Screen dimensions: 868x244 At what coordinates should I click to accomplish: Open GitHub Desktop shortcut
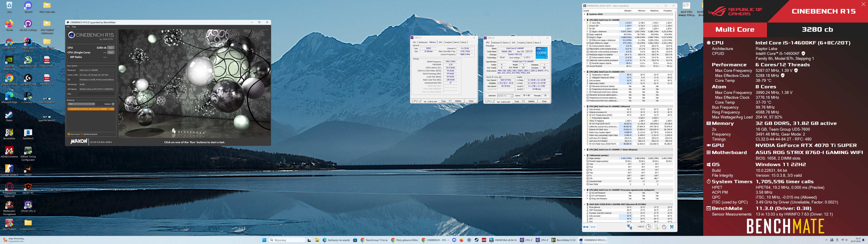(28, 25)
